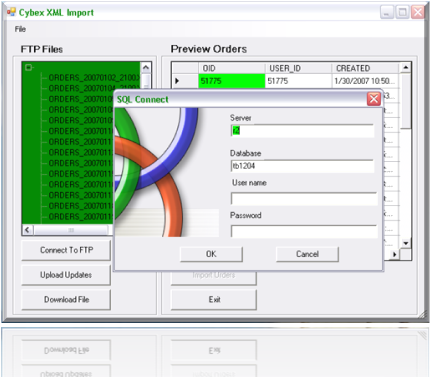Click into the Database field

coord(302,166)
